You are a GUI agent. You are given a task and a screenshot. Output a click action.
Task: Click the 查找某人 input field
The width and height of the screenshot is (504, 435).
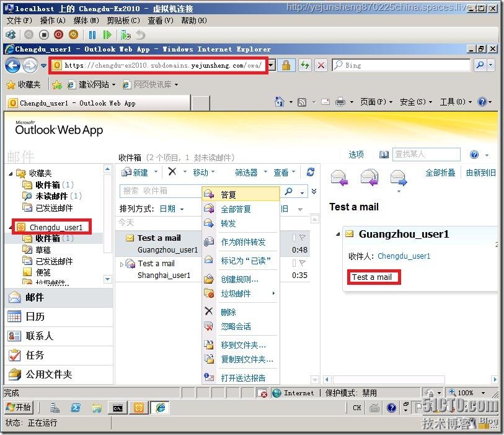pos(427,155)
